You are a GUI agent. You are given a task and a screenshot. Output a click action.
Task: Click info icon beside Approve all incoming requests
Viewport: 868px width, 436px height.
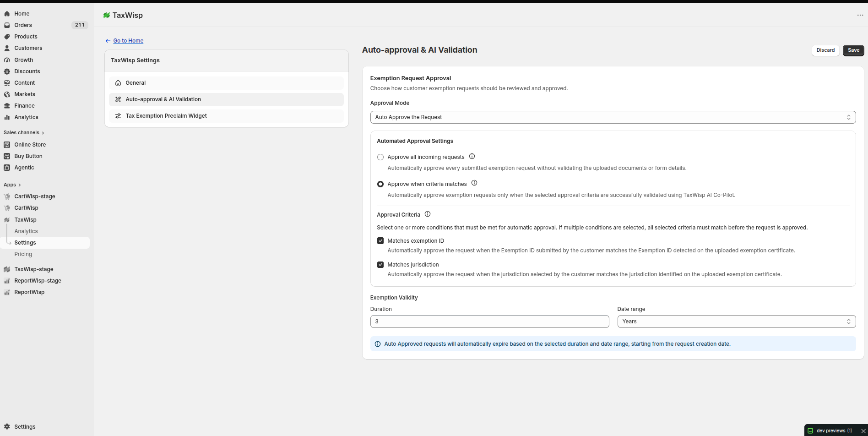coord(472,156)
